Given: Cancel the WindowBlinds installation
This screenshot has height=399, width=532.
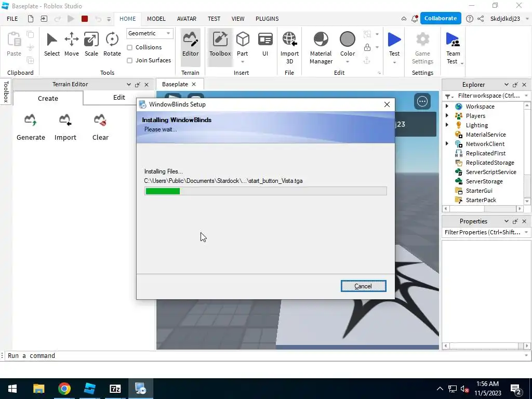Looking at the screenshot, I should tap(363, 286).
